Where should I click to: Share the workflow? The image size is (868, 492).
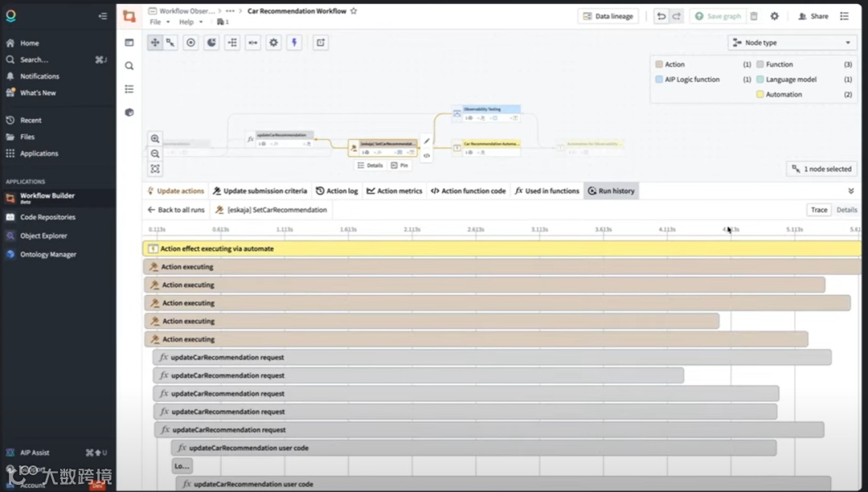pyautogui.click(x=813, y=16)
